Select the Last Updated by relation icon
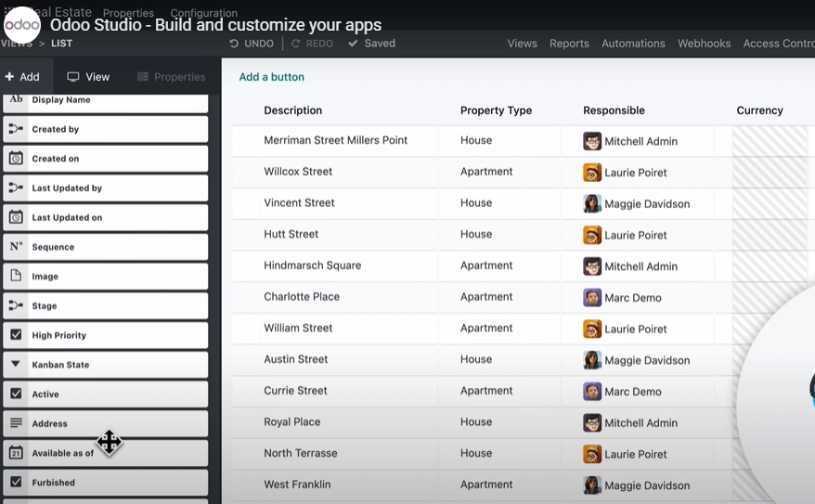 pyautogui.click(x=16, y=187)
